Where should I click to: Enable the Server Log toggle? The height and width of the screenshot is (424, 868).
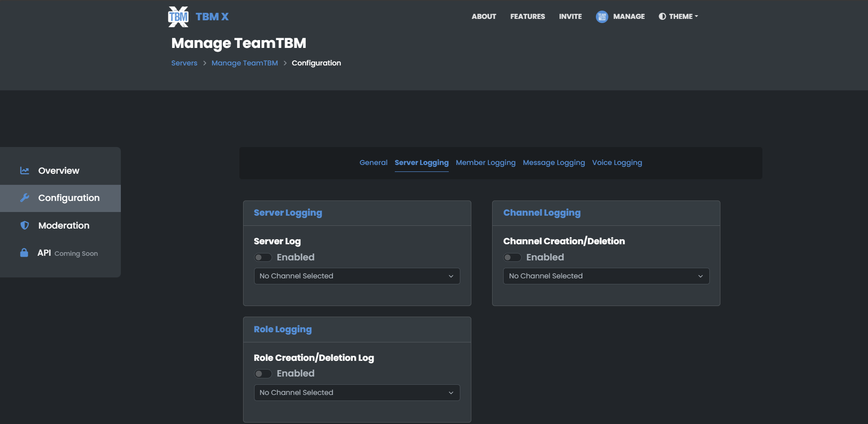(263, 257)
